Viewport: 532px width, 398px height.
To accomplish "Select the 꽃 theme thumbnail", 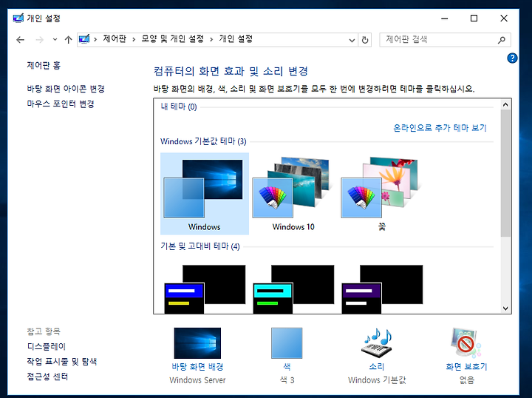I will coord(382,194).
